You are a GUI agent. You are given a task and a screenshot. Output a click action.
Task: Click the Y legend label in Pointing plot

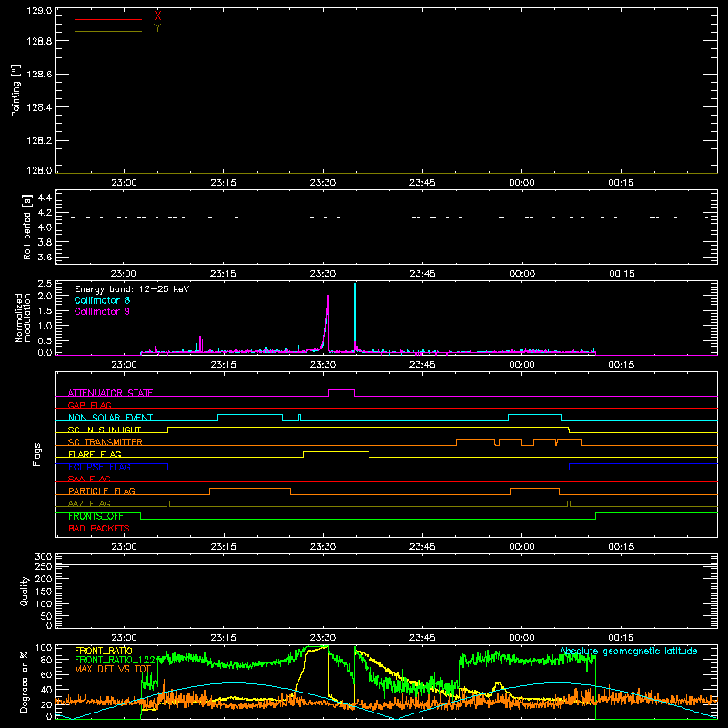(157, 28)
